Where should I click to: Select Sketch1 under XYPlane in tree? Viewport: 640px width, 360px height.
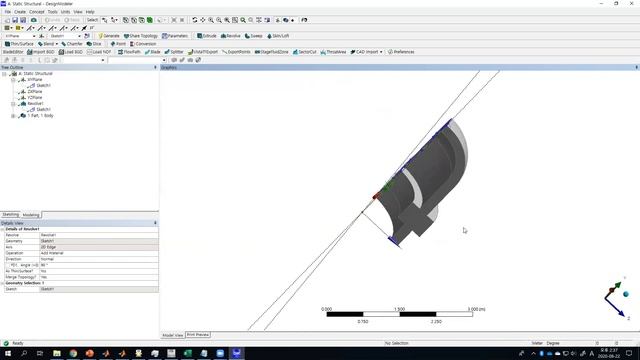click(43, 86)
